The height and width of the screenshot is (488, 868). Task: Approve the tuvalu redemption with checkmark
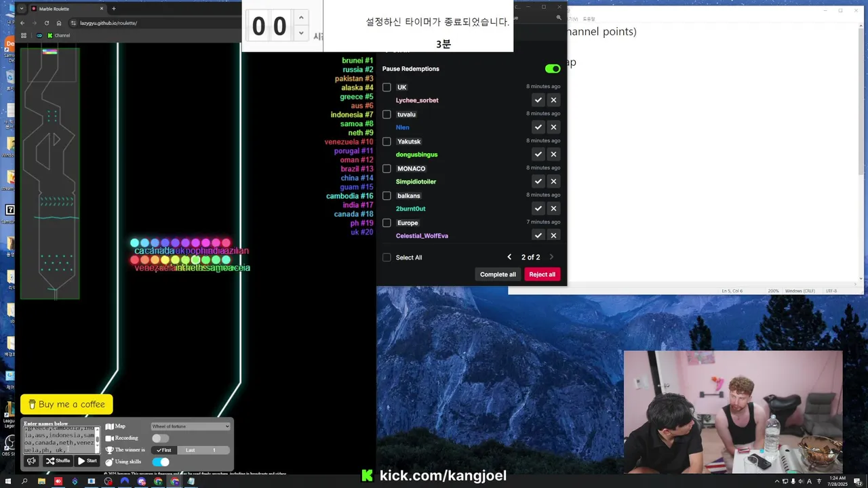[x=538, y=127]
